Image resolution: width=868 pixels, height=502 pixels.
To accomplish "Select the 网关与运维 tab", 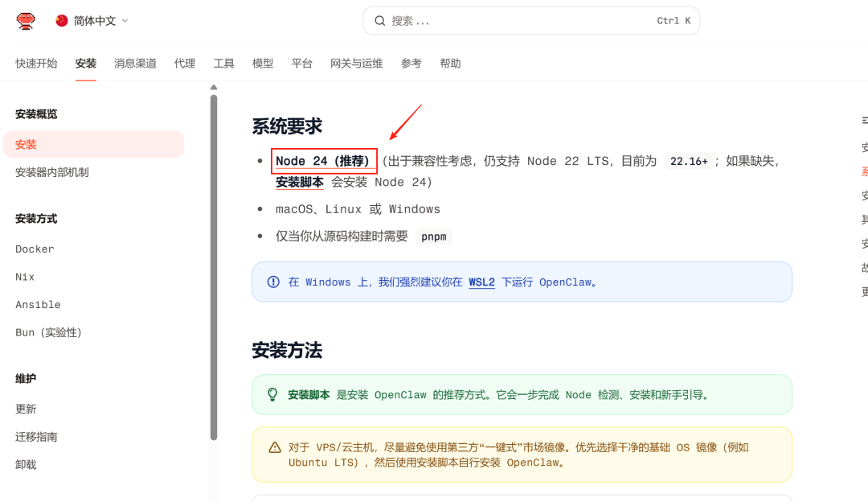I will coord(356,64).
